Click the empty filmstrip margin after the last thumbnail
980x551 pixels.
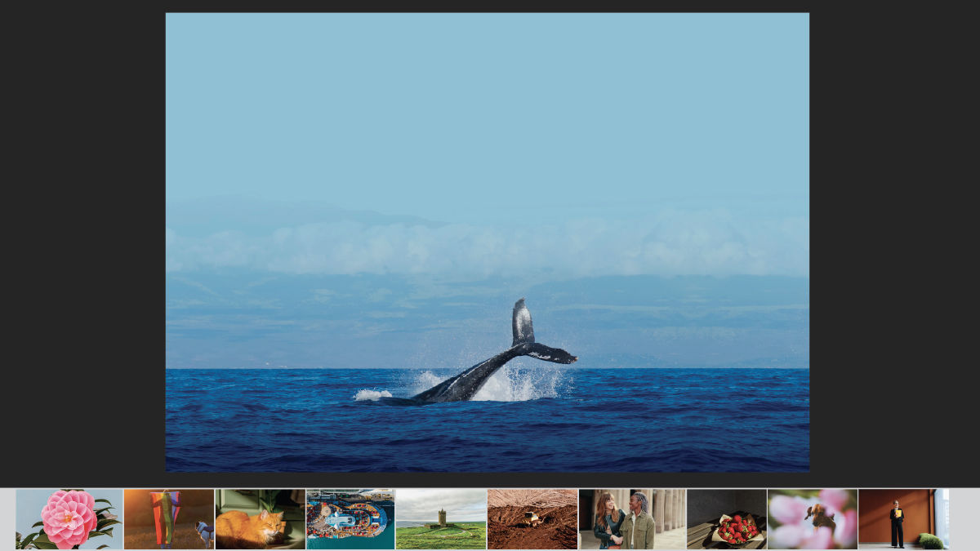click(x=964, y=519)
